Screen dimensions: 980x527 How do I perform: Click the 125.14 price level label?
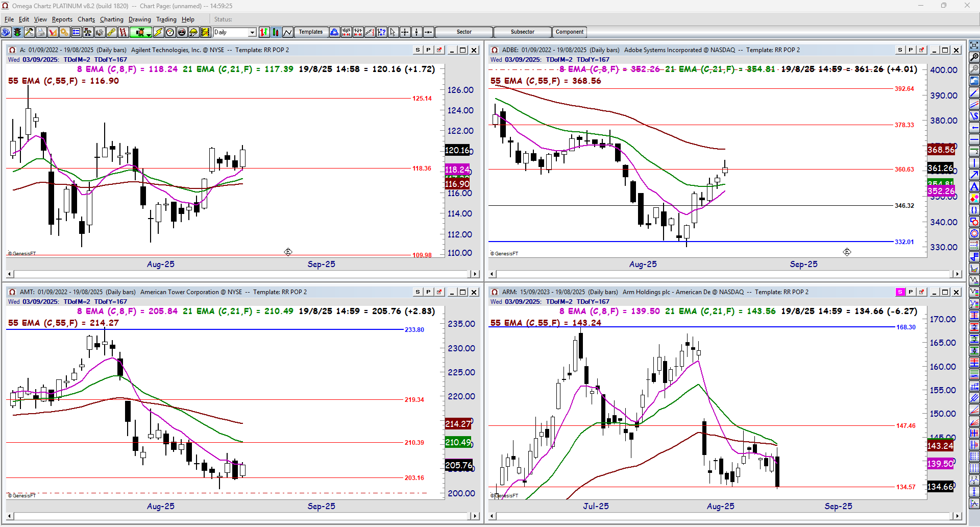point(422,99)
